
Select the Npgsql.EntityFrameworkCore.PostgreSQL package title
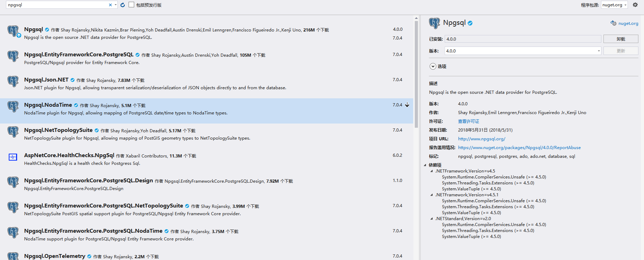(79, 55)
